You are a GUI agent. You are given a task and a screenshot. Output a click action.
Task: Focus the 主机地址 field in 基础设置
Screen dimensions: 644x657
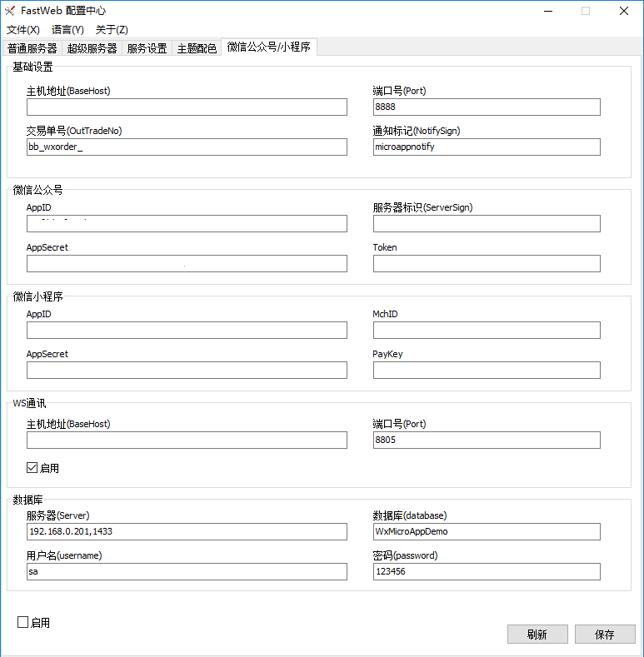point(187,107)
